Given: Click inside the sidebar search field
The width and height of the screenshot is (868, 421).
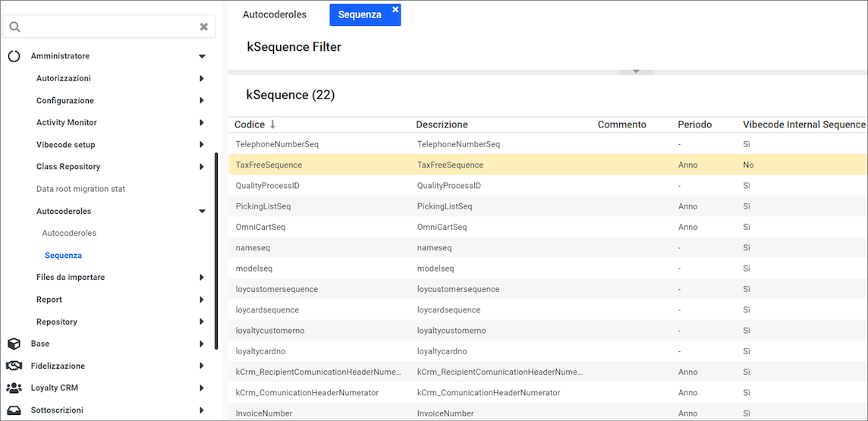Looking at the screenshot, I should pyautogui.click(x=106, y=27).
